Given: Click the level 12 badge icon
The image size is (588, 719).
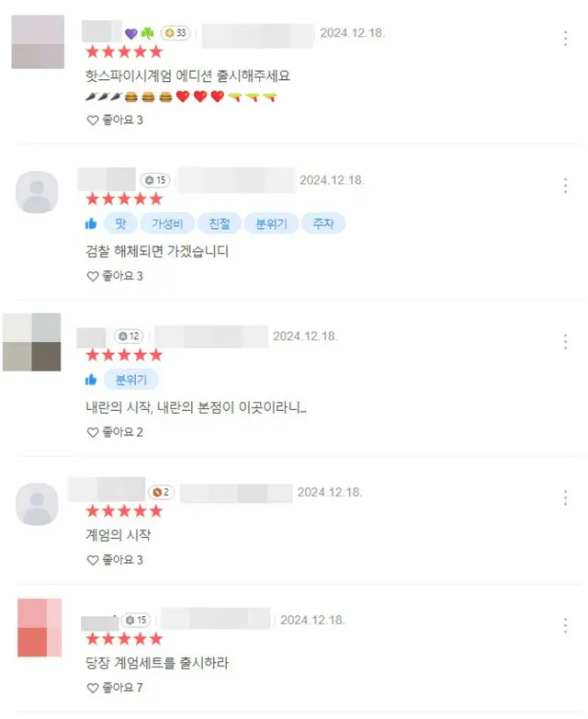Looking at the screenshot, I should [129, 337].
